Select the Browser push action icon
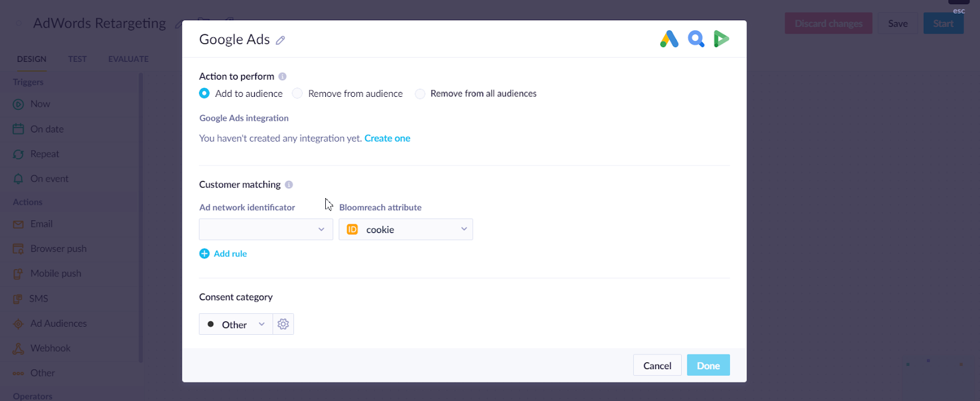The width and height of the screenshot is (980, 401). click(x=18, y=249)
